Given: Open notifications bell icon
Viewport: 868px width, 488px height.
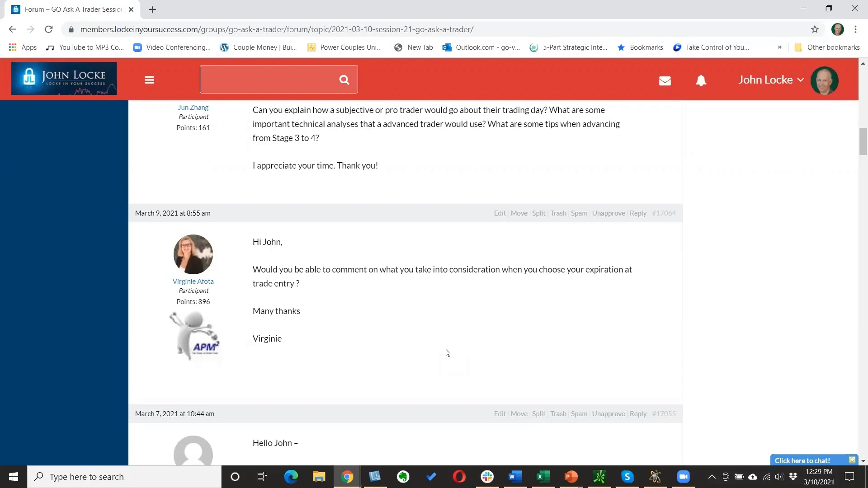Looking at the screenshot, I should 701,80.
